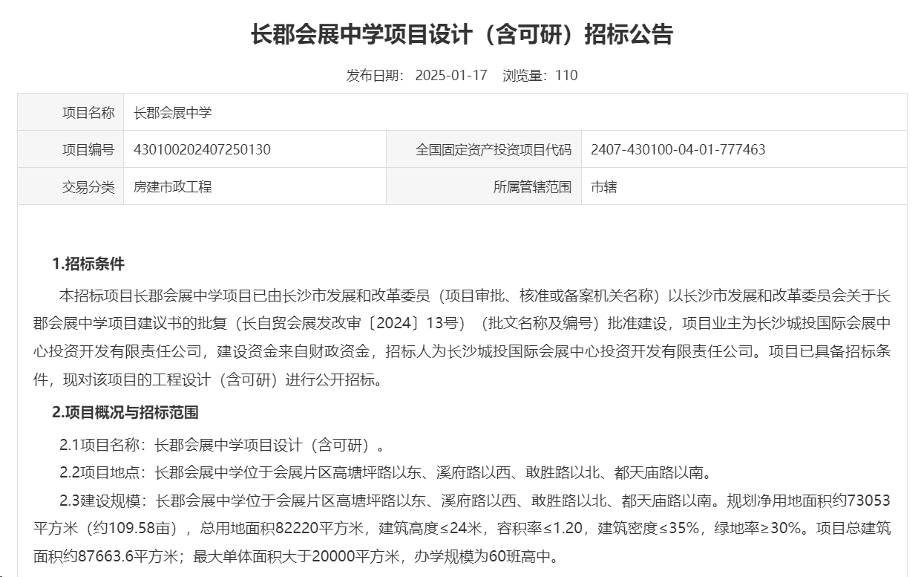Screen dimensions: 924x577
Task: Click the heading 2.项目概况与招标范围
Action: pos(125,412)
